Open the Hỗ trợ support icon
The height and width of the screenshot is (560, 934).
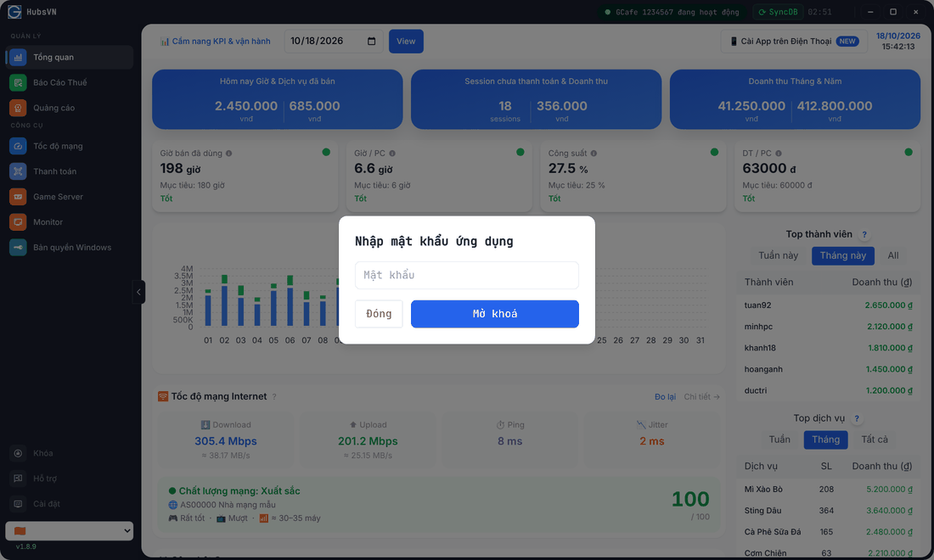18,479
